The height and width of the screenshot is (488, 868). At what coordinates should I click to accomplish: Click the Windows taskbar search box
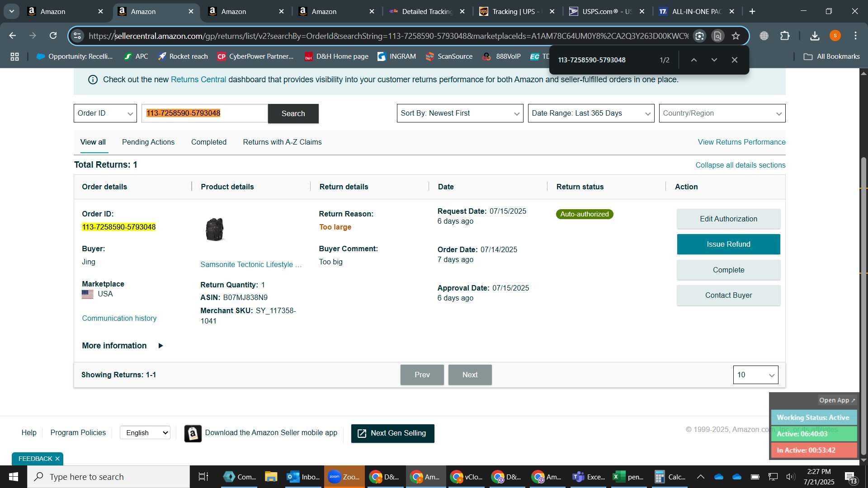pyautogui.click(x=108, y=477)
